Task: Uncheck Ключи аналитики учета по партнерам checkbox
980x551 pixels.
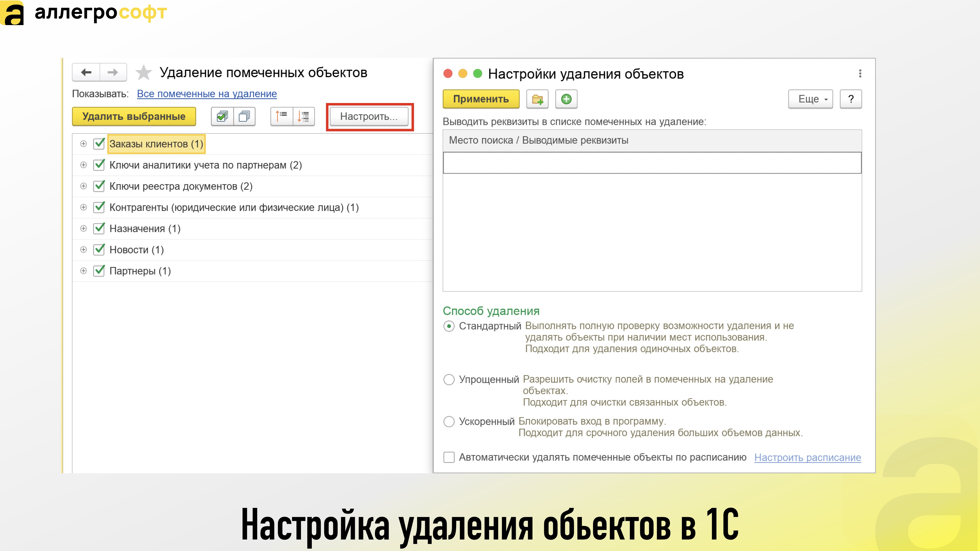Action: [x=99, y=165]
